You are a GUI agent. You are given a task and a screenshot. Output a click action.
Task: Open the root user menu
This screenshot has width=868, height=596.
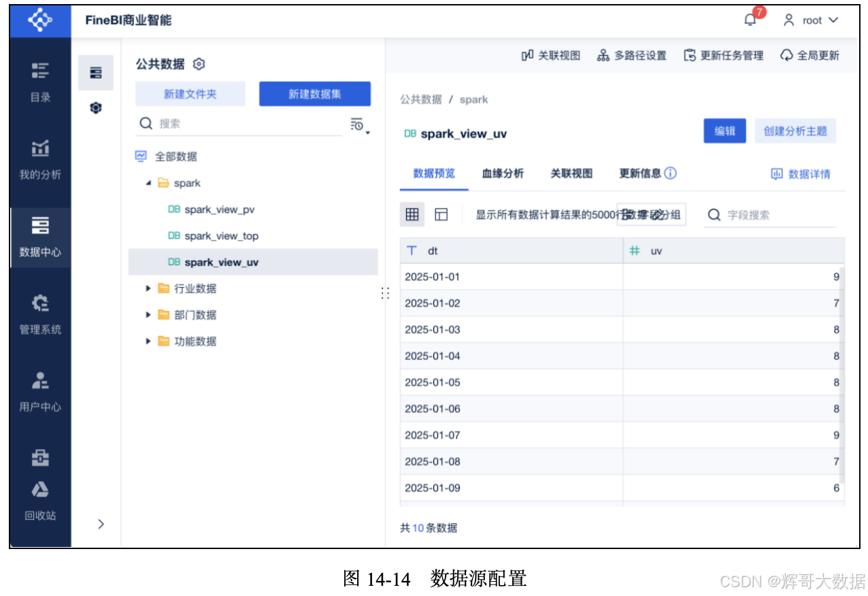pyautogui.click(x=811, y=20)
